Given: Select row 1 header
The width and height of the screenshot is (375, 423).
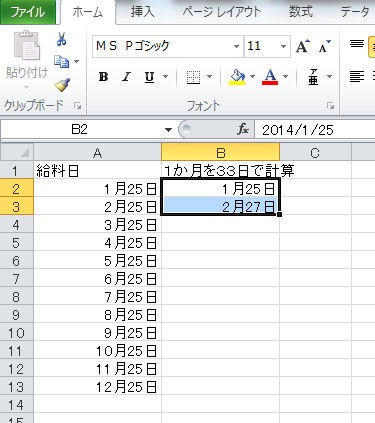Looking at the screenshot, I should [17, 171].
